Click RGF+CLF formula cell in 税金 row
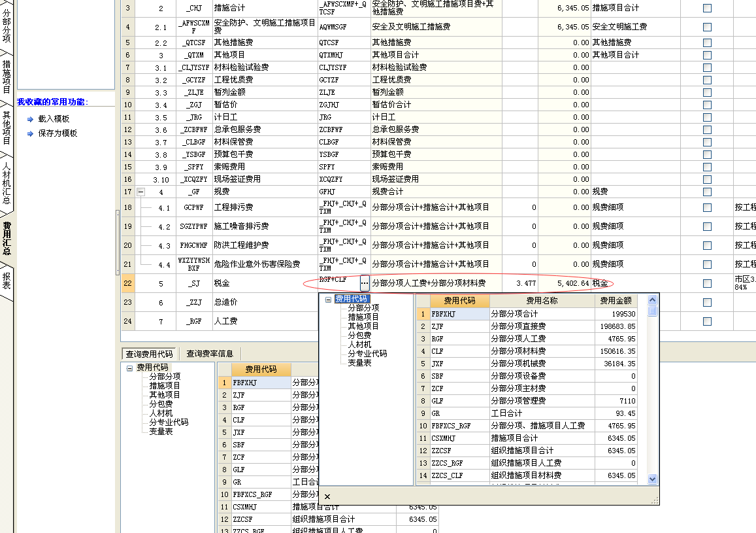Screen dimensions: 756x533 point(339,283)
